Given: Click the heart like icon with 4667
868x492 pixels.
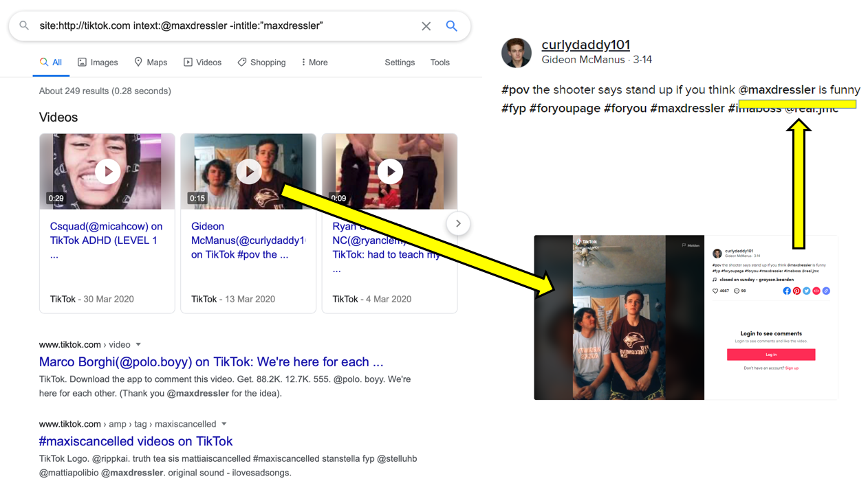Looking at the screenshot, I should coord(715,291).
